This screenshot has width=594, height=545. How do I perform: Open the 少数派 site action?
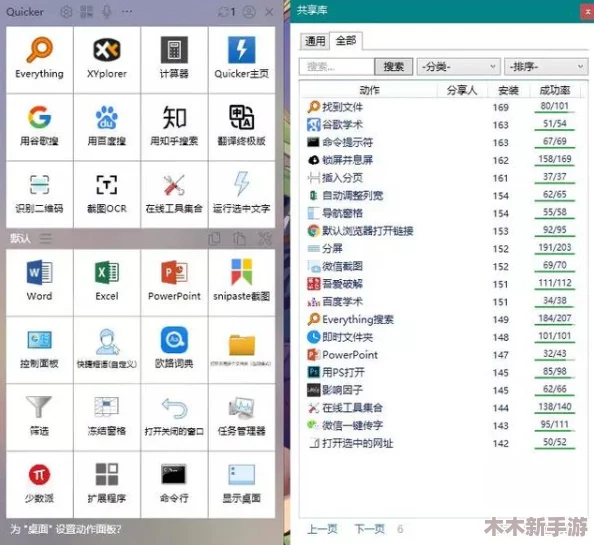39,484
